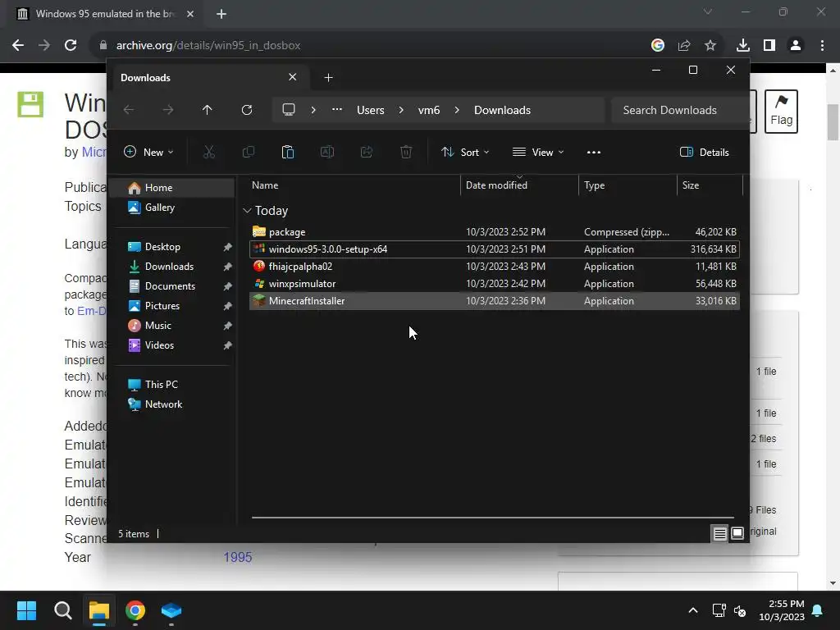The height and width of the screenshot is (630, 840).
Task: Click the Search Downloads field
Action: click(x=678, y=110)
